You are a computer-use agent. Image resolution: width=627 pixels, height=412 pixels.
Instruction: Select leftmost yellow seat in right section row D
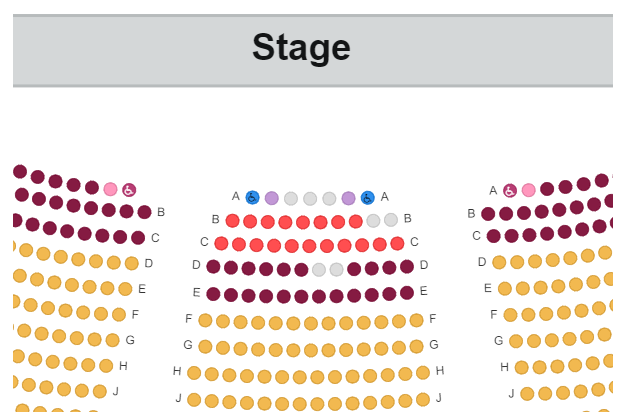[499, 262]
